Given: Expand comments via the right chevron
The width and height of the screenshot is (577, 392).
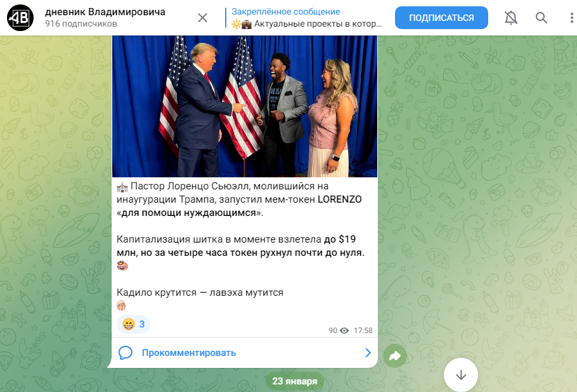Looking at the screenshot, I should pyautogui.click(x=368, y=353).
